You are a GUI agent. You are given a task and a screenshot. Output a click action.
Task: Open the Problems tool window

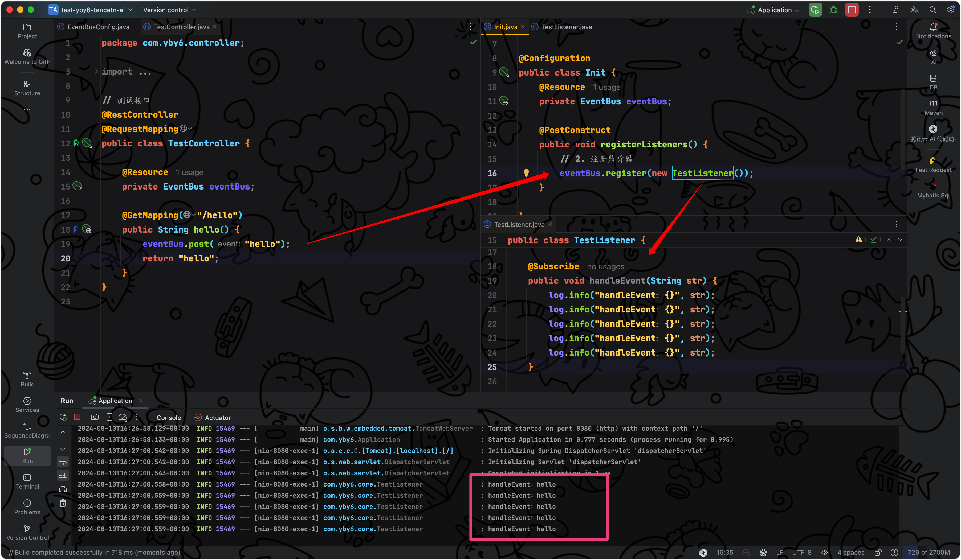(27, 507)
